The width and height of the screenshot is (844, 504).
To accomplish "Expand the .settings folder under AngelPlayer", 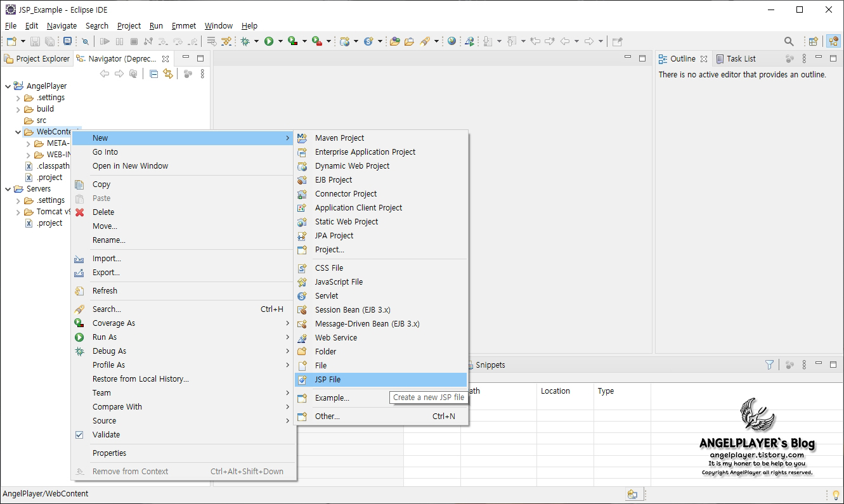I will point(18,98).
